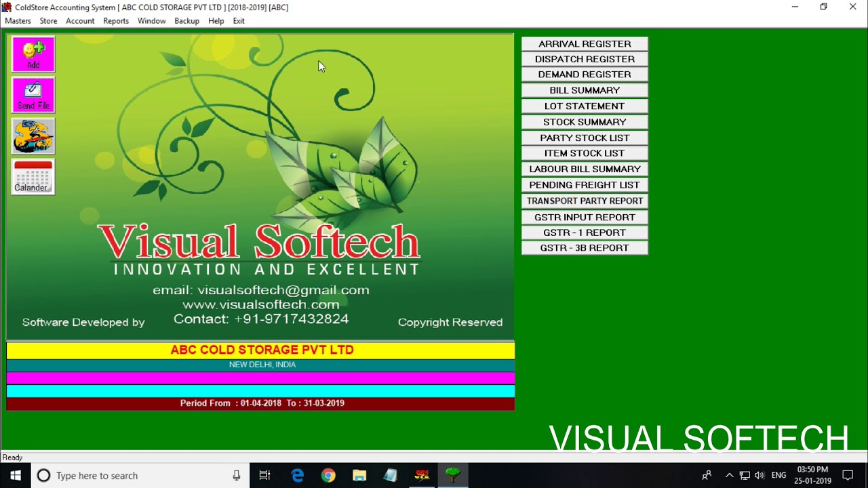Screen dimensions: 868x488
Task: Click the microphone icon in search box
Action: point(237,476)
